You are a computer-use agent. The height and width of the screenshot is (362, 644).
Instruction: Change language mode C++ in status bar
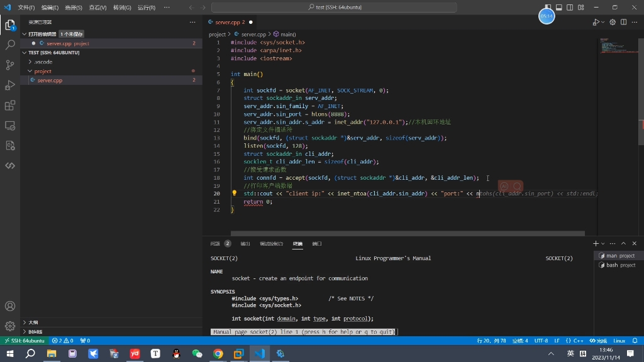575,341
